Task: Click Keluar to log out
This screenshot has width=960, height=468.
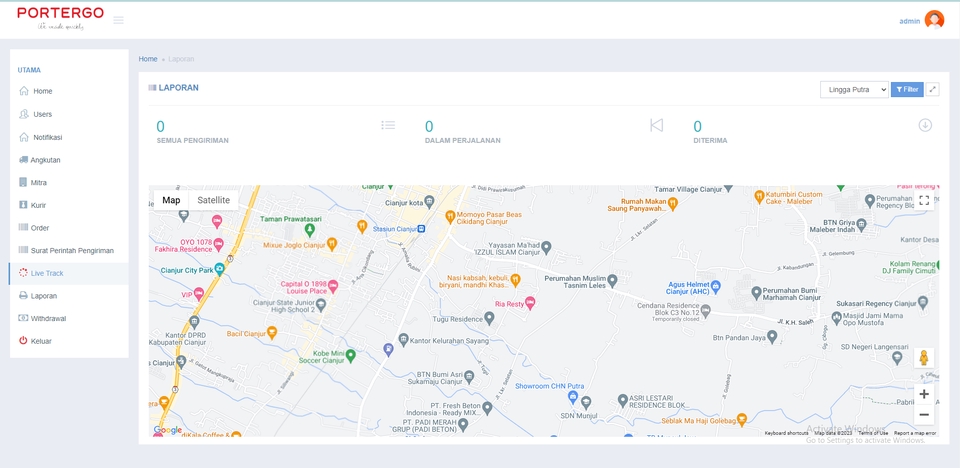Action: tap(69, 341)
